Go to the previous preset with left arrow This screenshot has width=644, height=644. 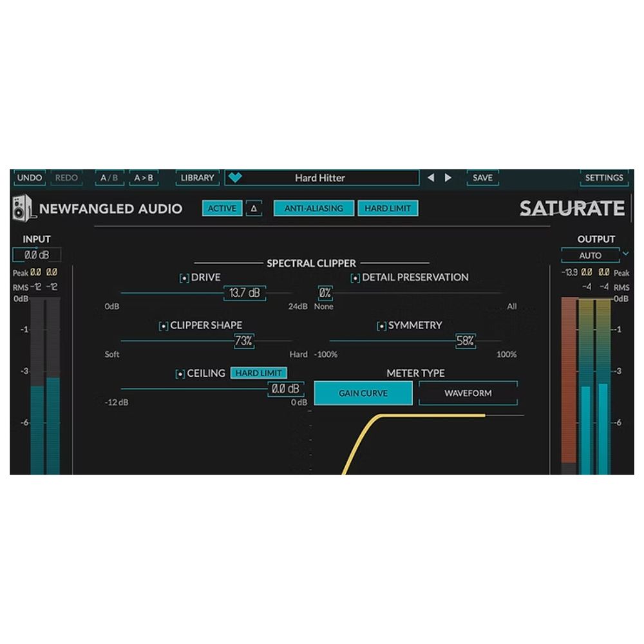[x=431, y=178]
